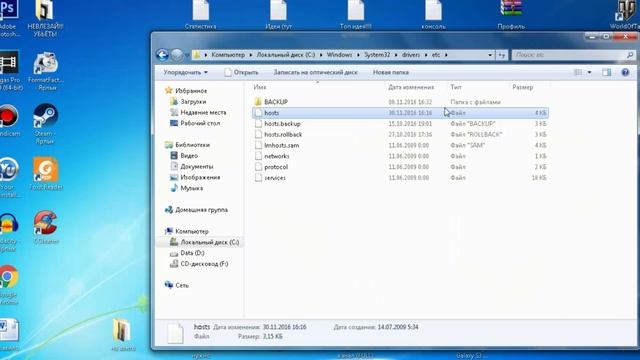
Task: Select the CCleaner desktop icon
Action: (46, 228)
